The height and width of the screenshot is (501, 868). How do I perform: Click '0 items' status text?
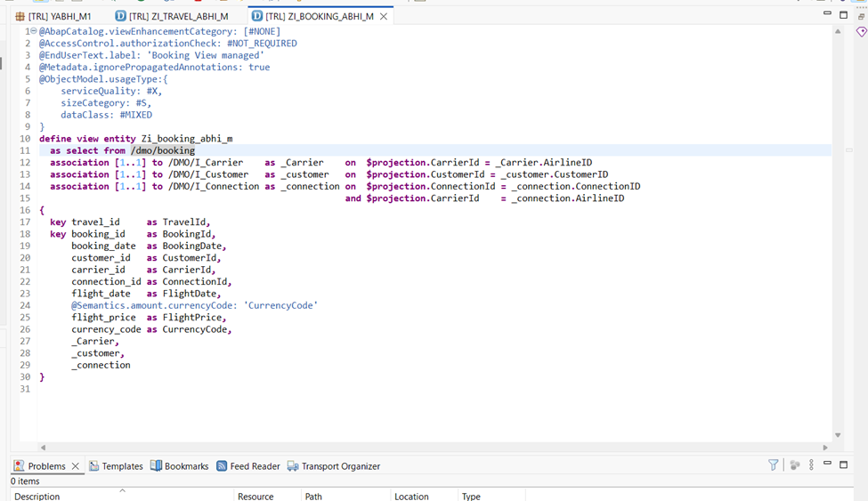pos(25,481)
